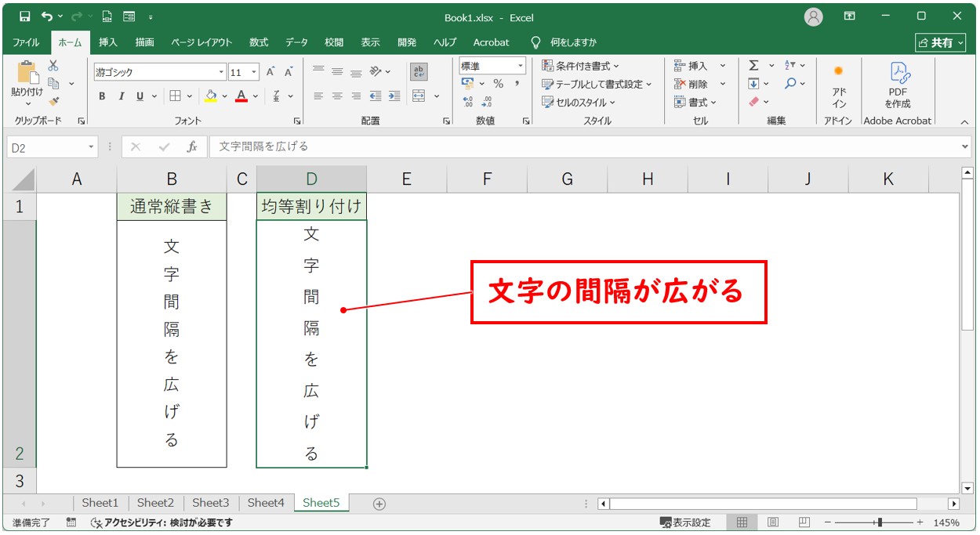980x535 pixels.
Task: Click the Sort and Filter icon
Action: tap(790, 66)
